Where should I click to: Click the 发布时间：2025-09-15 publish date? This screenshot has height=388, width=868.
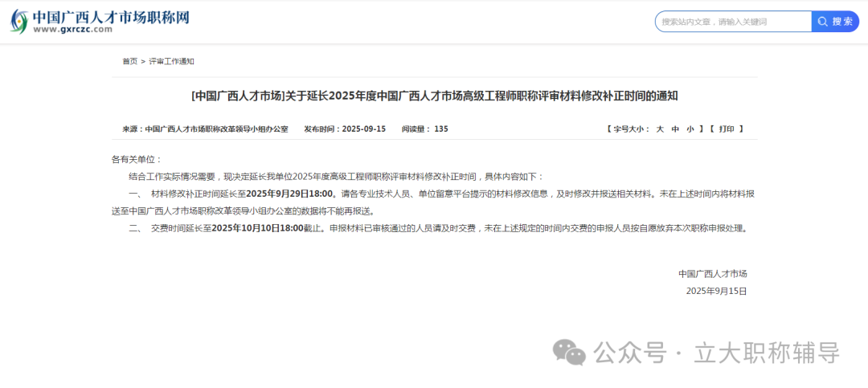pos(345,129)
